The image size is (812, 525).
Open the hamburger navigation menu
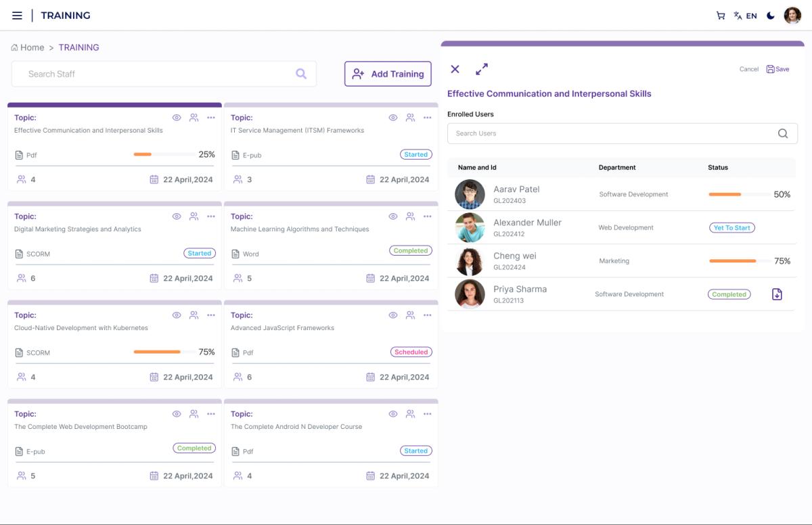point(17,16)
